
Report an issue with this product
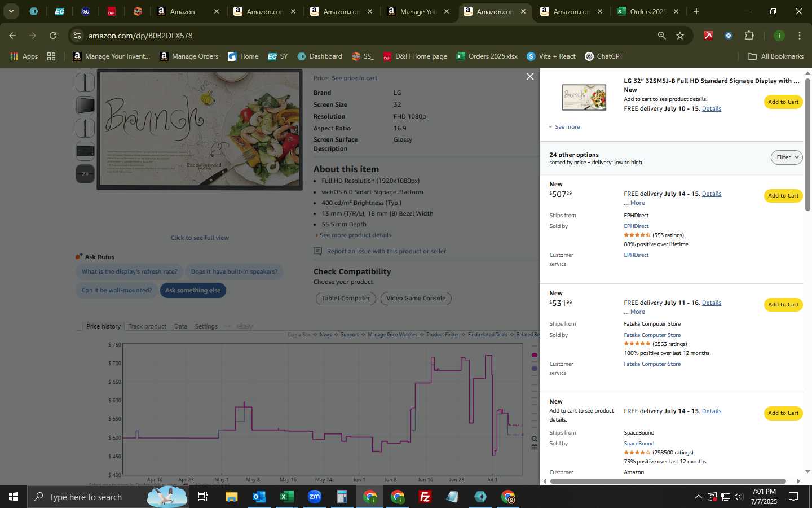point(386,252)
